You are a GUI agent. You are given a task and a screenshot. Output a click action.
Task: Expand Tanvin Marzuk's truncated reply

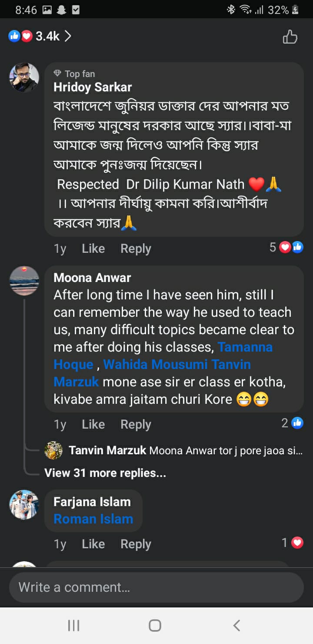coord(225,450)
